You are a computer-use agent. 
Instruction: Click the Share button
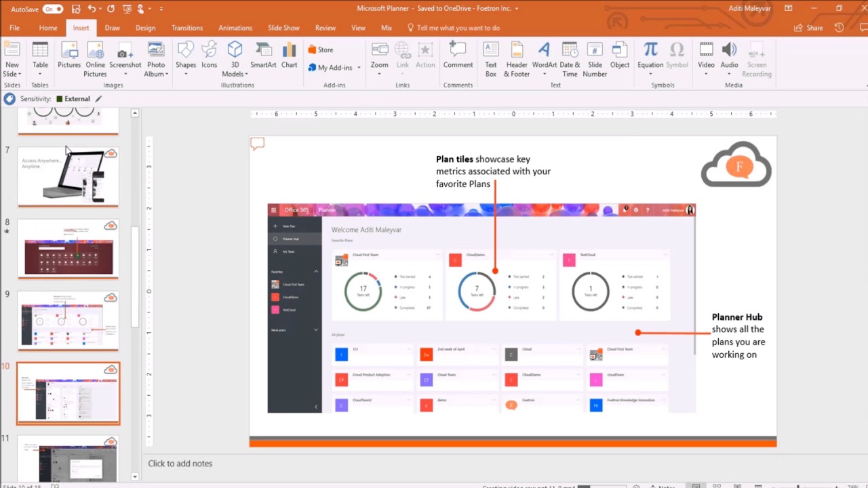point(809,28)
